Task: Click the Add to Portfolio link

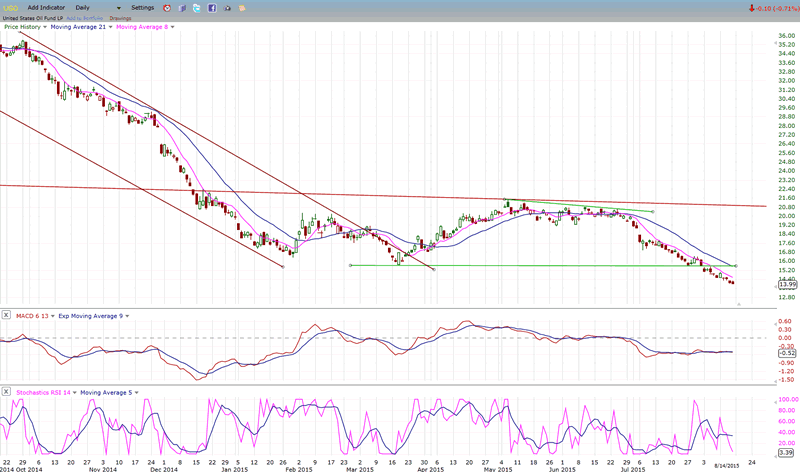Action: pyautogui.click(x=86, y=17)
